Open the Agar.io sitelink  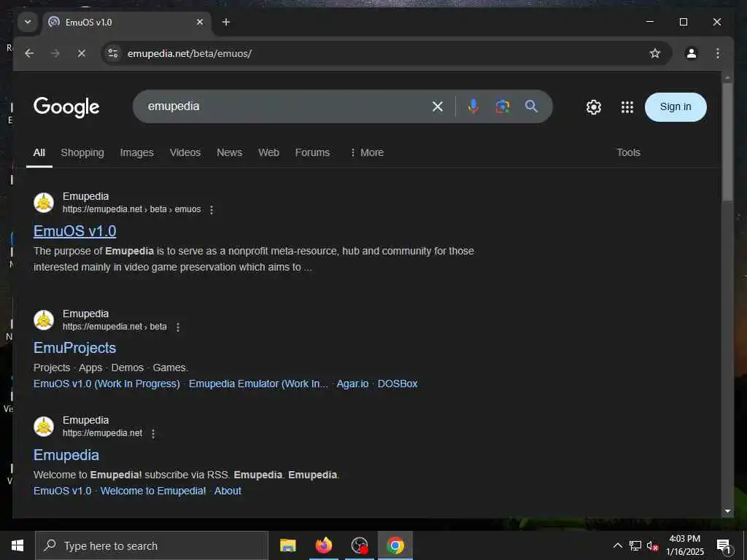pyautogui.click(x=352, y=384)
